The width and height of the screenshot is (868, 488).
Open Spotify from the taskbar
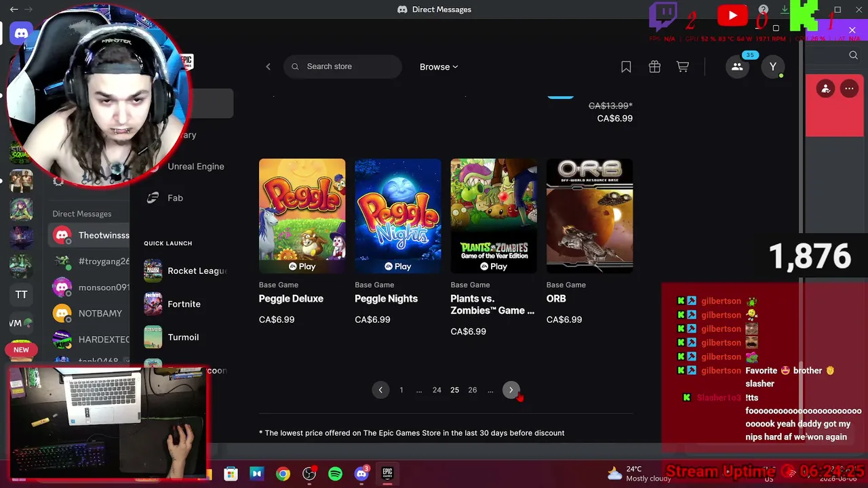coord(335,474)
